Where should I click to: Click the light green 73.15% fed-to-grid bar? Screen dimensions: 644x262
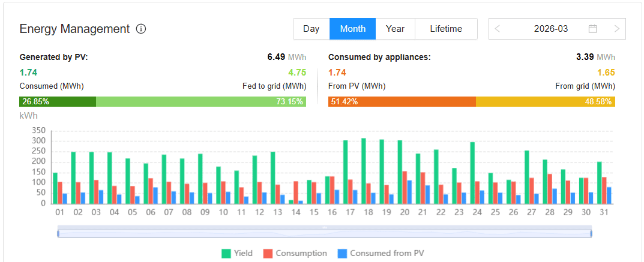pos(201,102)
